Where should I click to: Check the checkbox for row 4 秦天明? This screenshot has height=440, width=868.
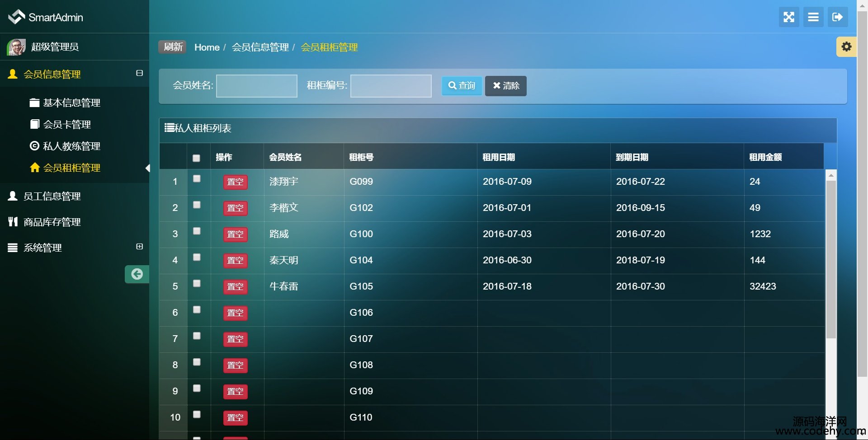197,257
